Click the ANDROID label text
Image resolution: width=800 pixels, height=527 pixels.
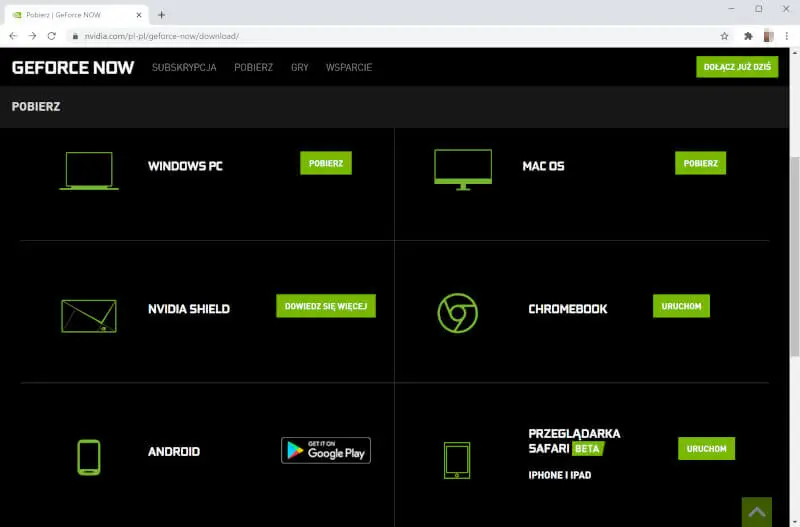point(174,451)
